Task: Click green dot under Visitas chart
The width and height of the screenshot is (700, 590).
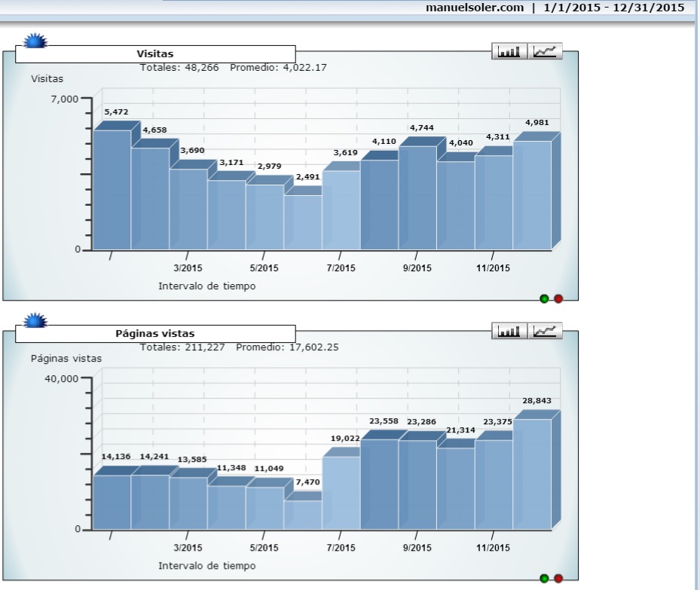Action: click(x=544, y=298)
